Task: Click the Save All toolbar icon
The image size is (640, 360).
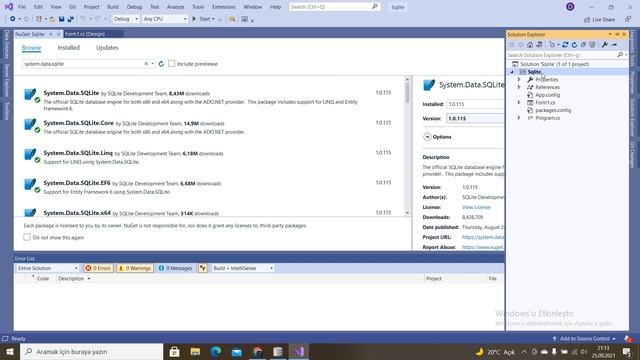Action: pos(71,19)
